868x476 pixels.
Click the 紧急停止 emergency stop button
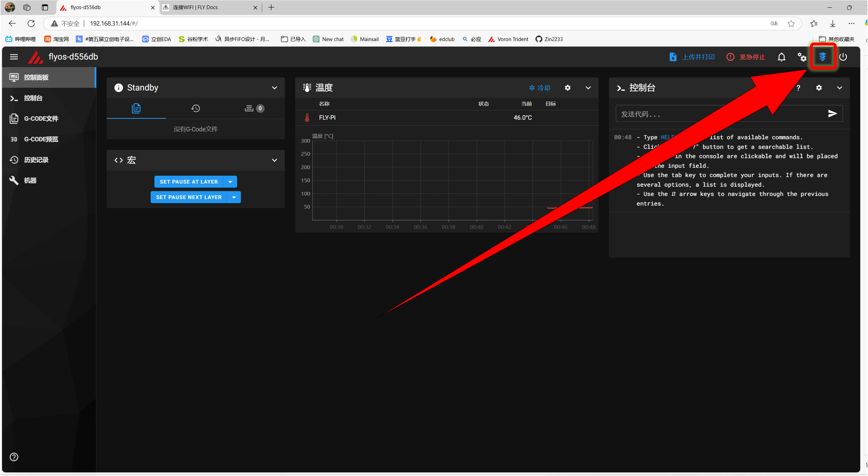click(746, 57)
